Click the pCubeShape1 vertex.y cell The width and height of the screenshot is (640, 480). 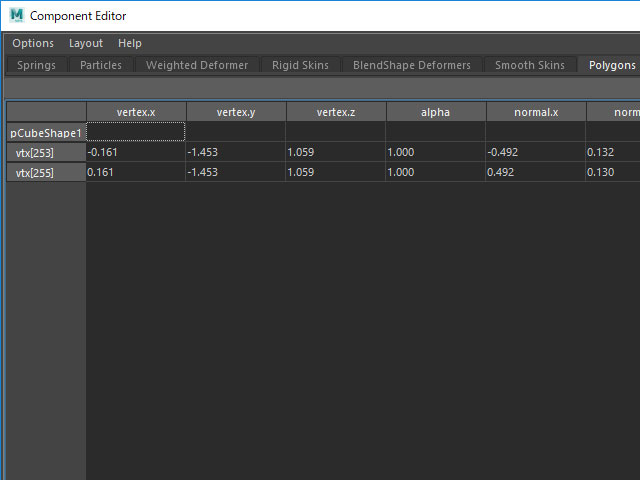[236, 131]
